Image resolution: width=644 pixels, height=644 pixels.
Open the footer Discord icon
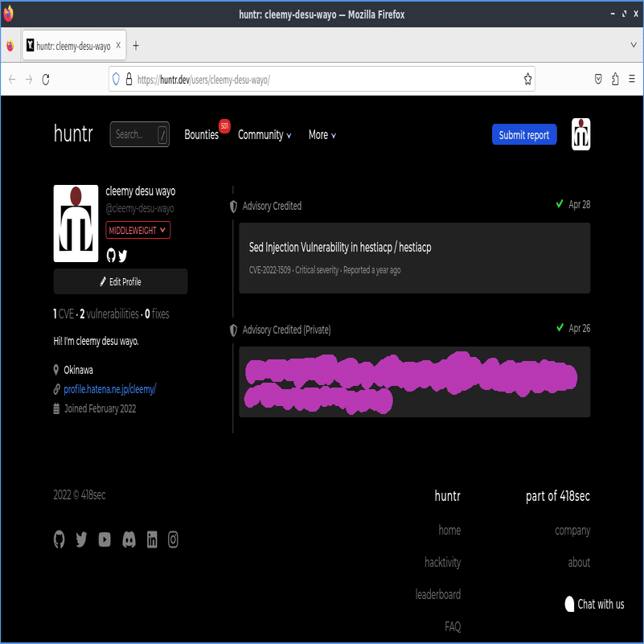(129, 539)
